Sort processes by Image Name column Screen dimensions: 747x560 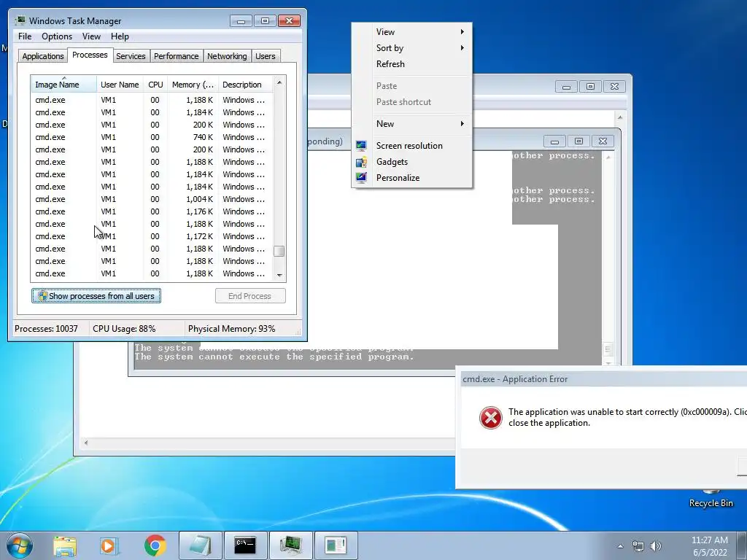tap(64, 85)
